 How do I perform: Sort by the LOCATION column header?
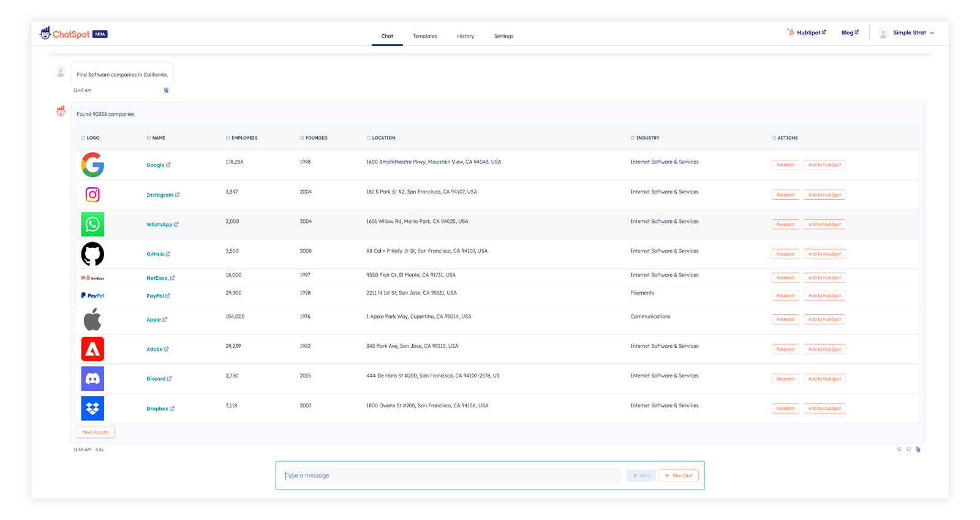tap(381, 138)
